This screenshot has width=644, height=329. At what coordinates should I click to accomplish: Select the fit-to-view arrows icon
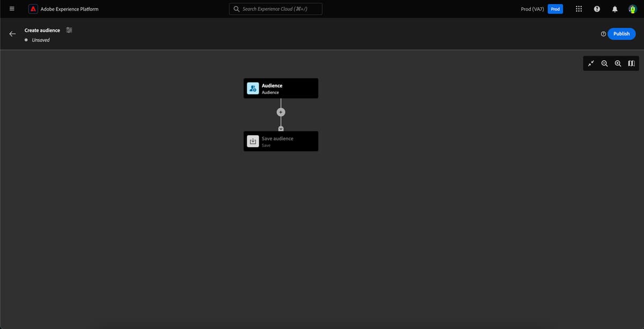tap(591, 63)
